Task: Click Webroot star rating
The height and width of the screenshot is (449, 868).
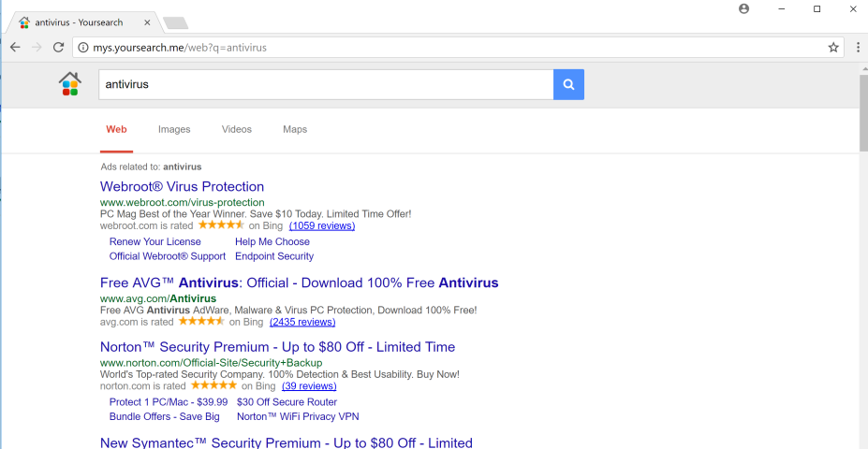Action: click(221, 225)
